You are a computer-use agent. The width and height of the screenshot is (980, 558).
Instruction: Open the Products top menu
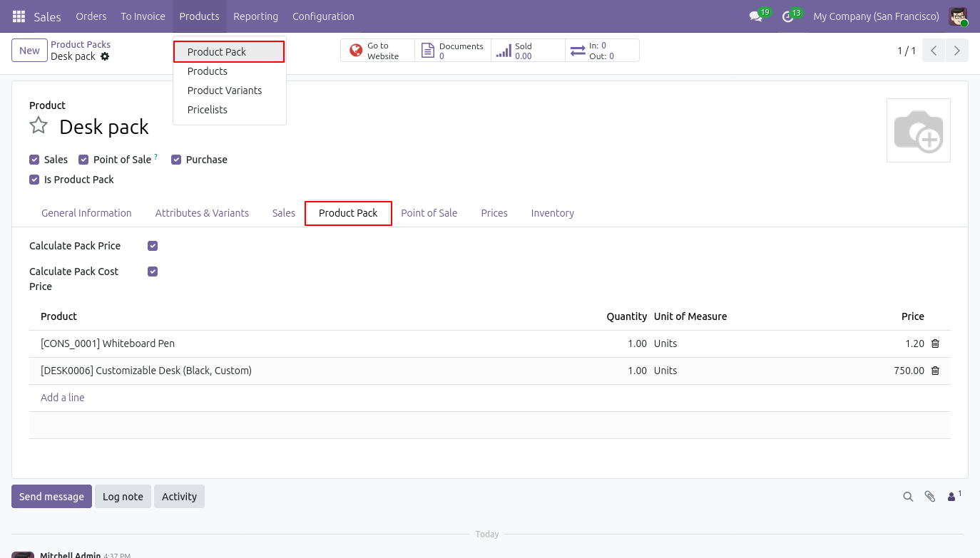(199, 16)
